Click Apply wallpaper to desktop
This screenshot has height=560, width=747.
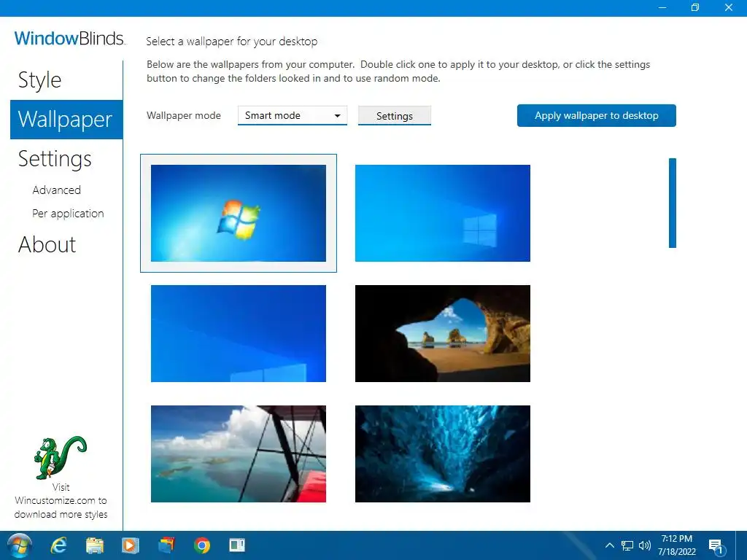(x=597, y=115)
